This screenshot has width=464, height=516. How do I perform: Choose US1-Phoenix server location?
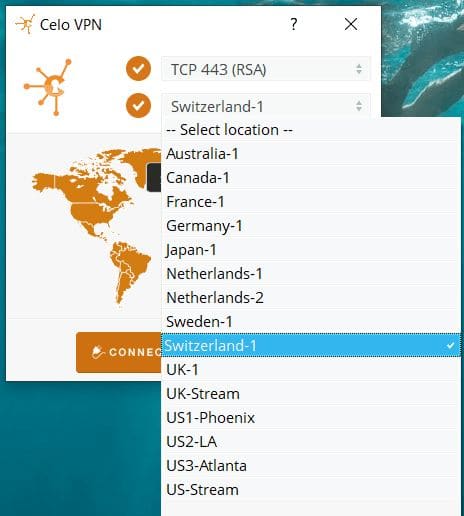coord(311,418)
